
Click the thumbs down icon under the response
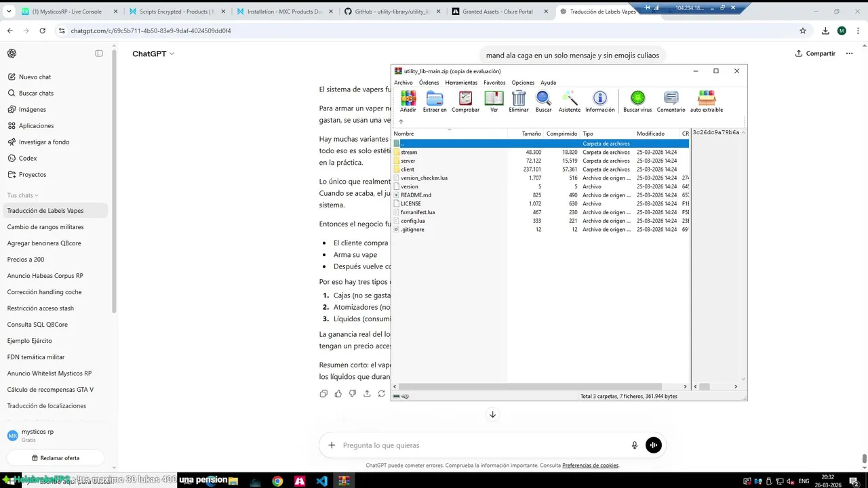353,394
